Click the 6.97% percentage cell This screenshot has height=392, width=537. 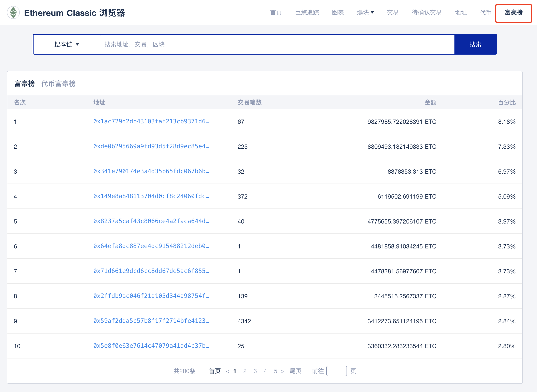507,171
